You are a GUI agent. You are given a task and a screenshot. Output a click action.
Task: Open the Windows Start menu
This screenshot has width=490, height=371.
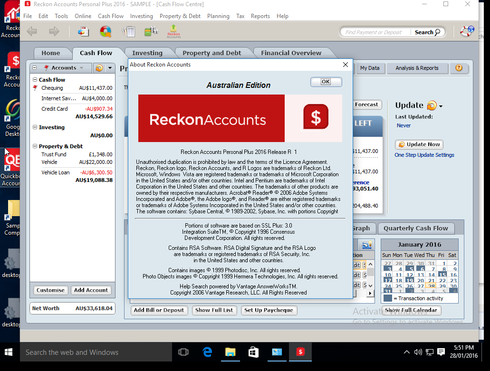coord(9,352)
